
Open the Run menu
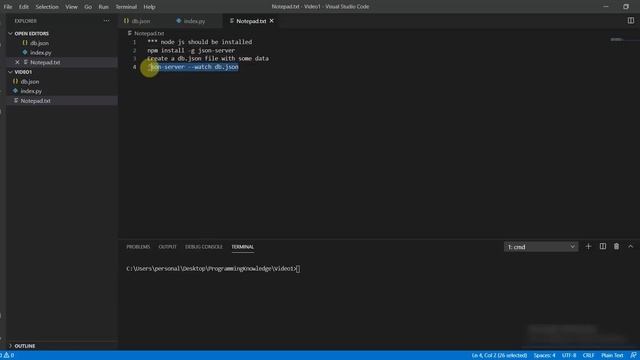(x=104, y=7)
